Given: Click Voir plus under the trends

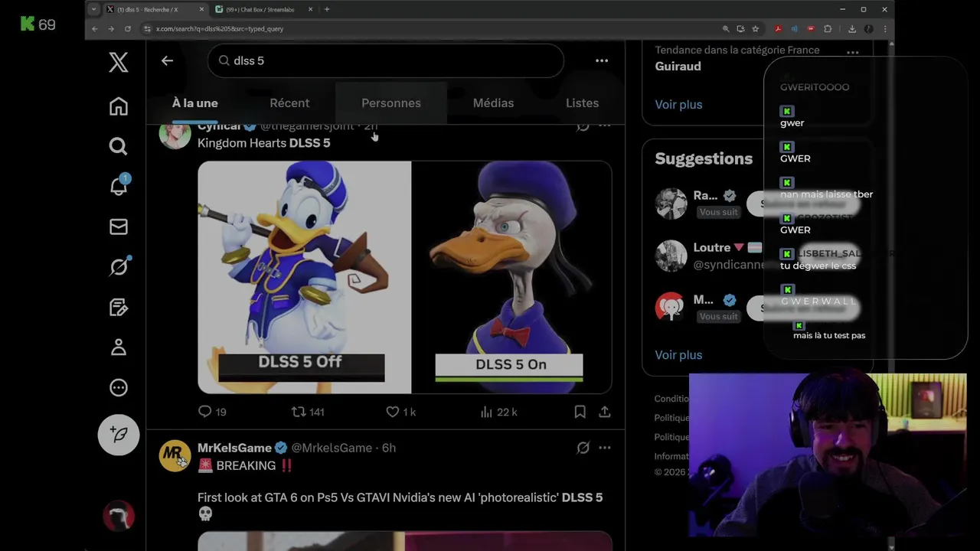Looking at the screenshot, I should point(678,104).
